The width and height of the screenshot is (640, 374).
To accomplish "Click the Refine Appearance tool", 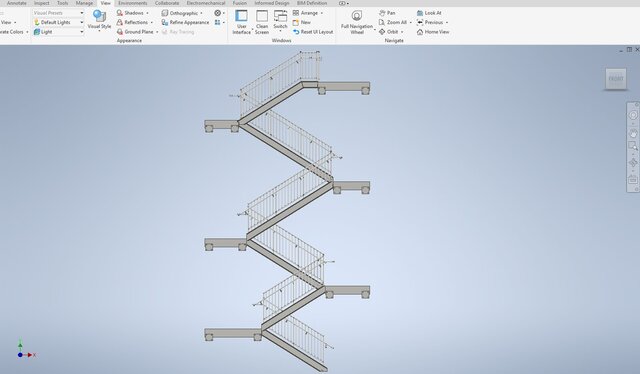I will pyautogui.click(x=185, y=22).
